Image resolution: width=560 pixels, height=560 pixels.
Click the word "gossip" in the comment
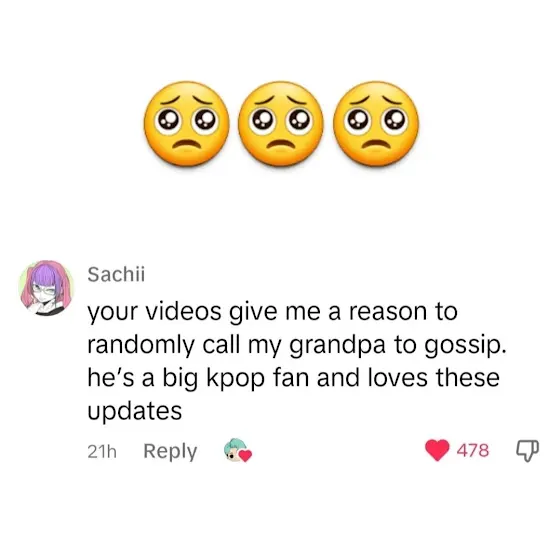462,347
